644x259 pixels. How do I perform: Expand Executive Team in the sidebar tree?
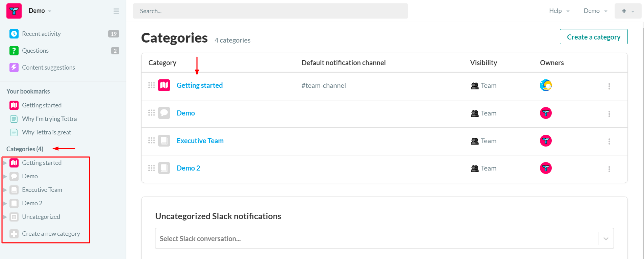point(5,190)
